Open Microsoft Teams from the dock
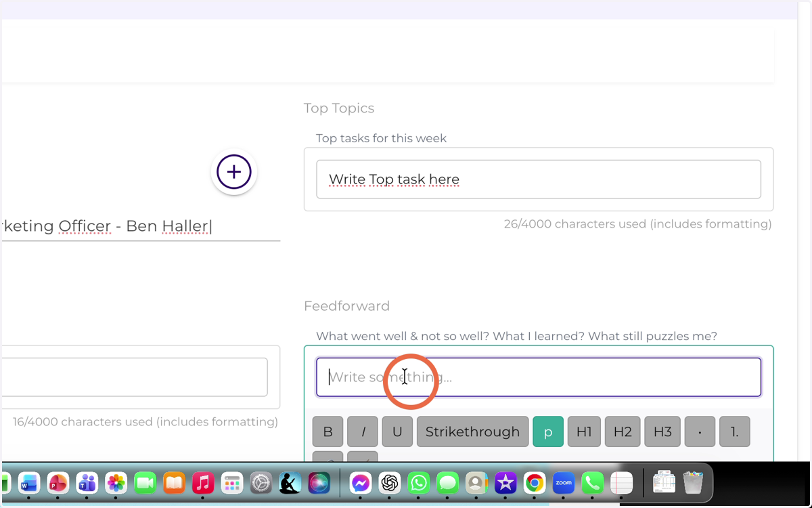The image size is (812, 508). [x=87, y=483]
